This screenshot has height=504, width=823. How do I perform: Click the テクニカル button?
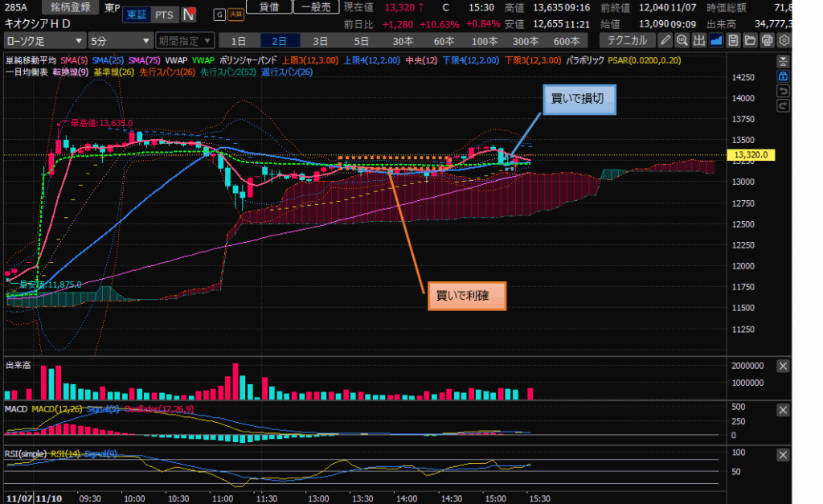coord(627,40)
